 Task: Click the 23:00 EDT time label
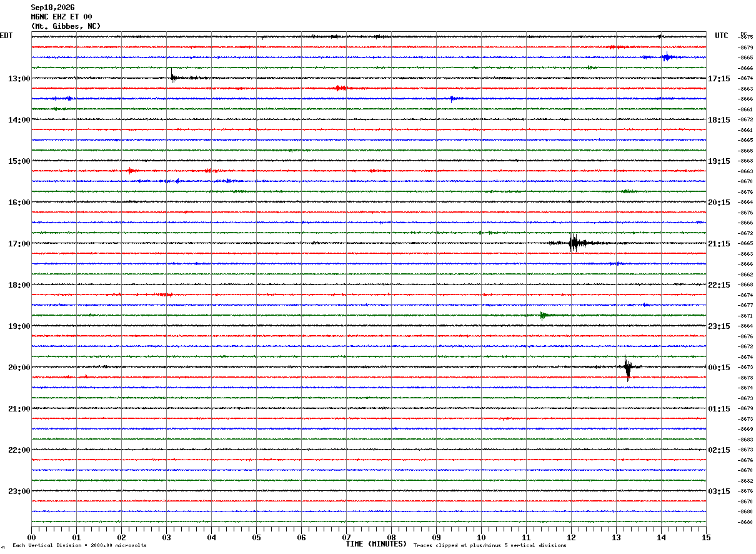19,491
